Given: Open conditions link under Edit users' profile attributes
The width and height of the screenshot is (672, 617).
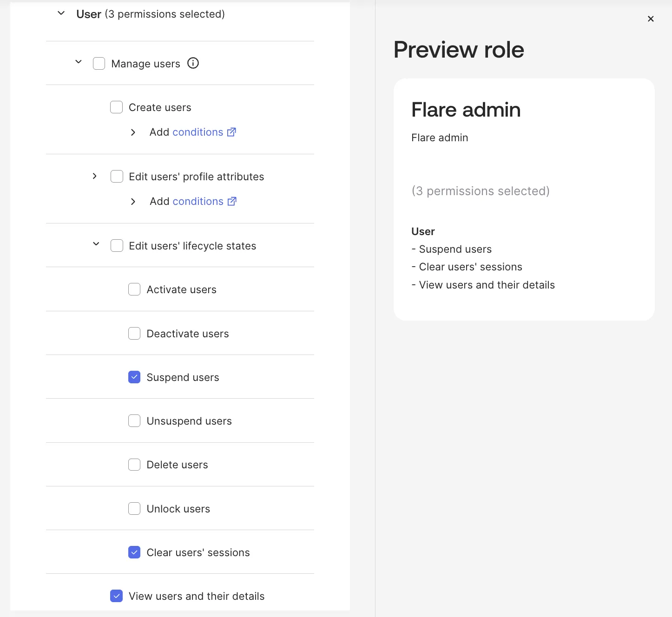Looking at the screenshot, I should [198, 201].
